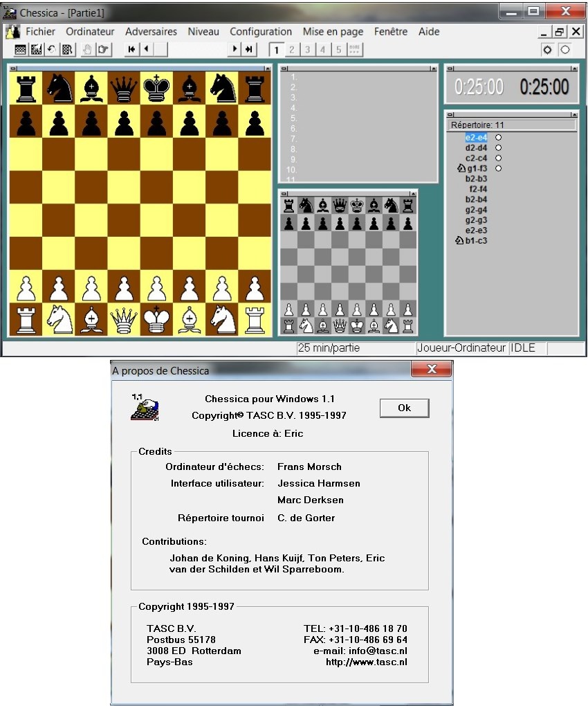Click the second board-with-graph toolbar icon
Screen dimensions: 588x706
pyautogui.click(x=36, y=50)
